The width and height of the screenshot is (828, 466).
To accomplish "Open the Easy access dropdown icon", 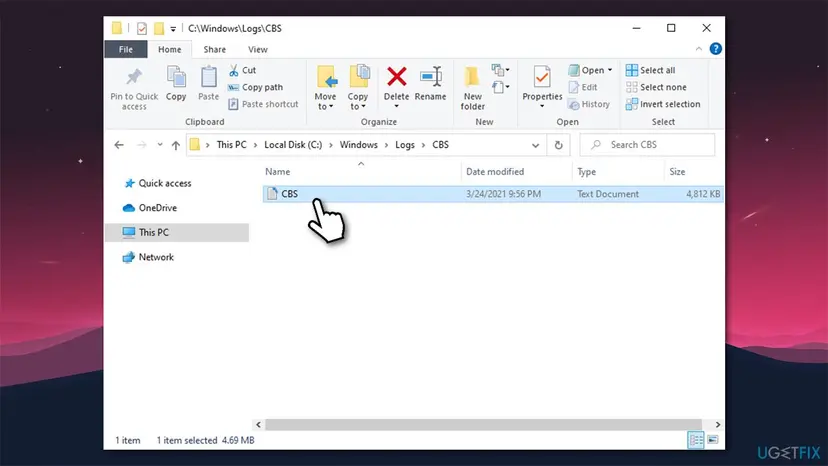I will point(500,87).
